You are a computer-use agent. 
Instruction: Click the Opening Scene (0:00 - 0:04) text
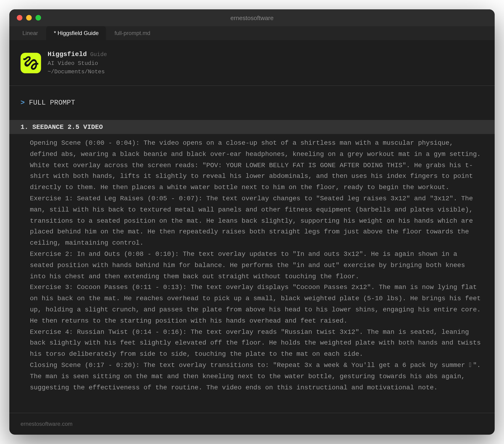coord(83,143)
